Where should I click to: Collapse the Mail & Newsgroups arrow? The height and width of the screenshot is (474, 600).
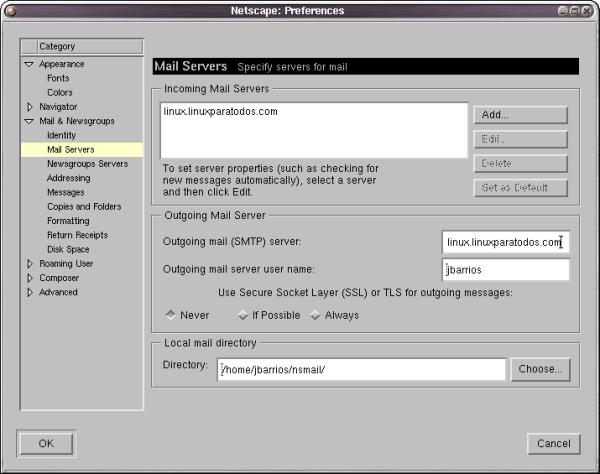pos(29,121)
